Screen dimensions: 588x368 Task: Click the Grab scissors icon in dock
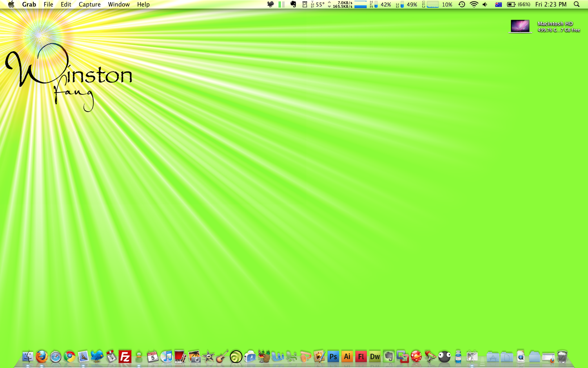click(472, 357)
